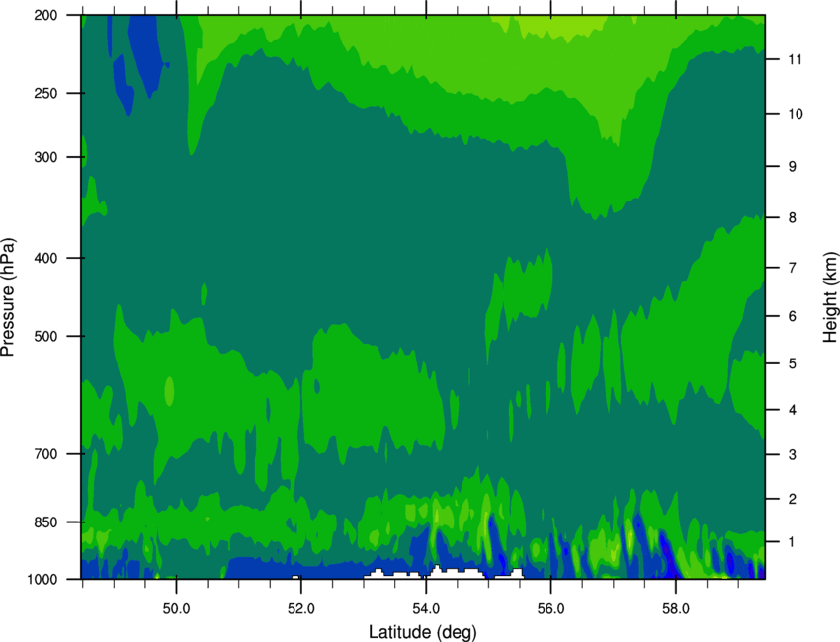Click the 54.0 latitude label
Screen dimensions: 840x642
point(427,609)
